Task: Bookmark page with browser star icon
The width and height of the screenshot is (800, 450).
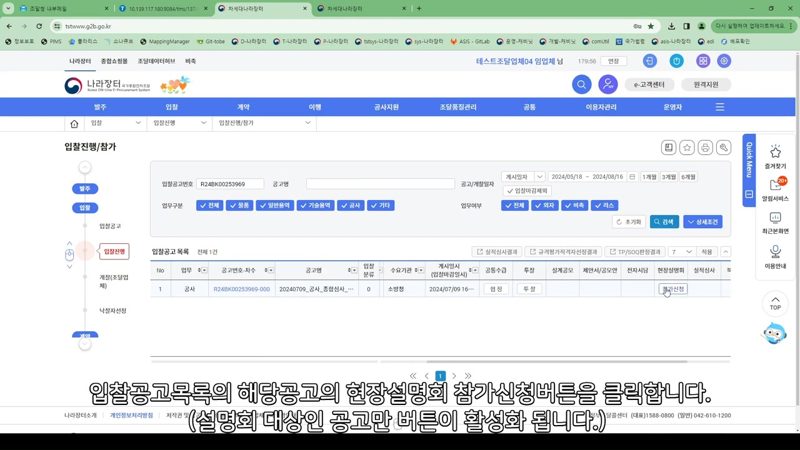Action: pyautogui.click(x=651, y=26)
